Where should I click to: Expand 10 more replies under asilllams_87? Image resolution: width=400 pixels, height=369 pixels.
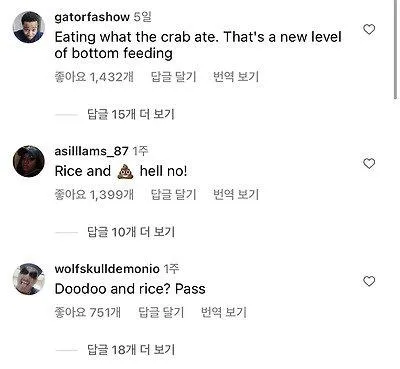(x=131, y=232)
